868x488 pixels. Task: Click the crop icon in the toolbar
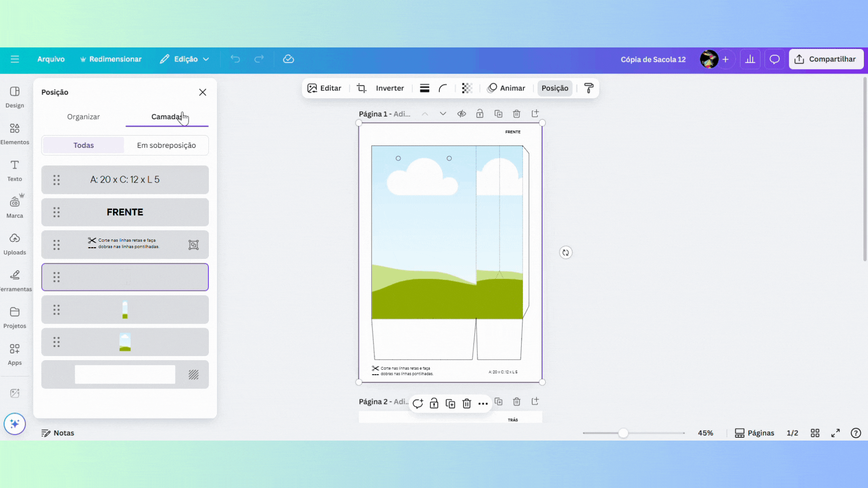coord(361,88)
